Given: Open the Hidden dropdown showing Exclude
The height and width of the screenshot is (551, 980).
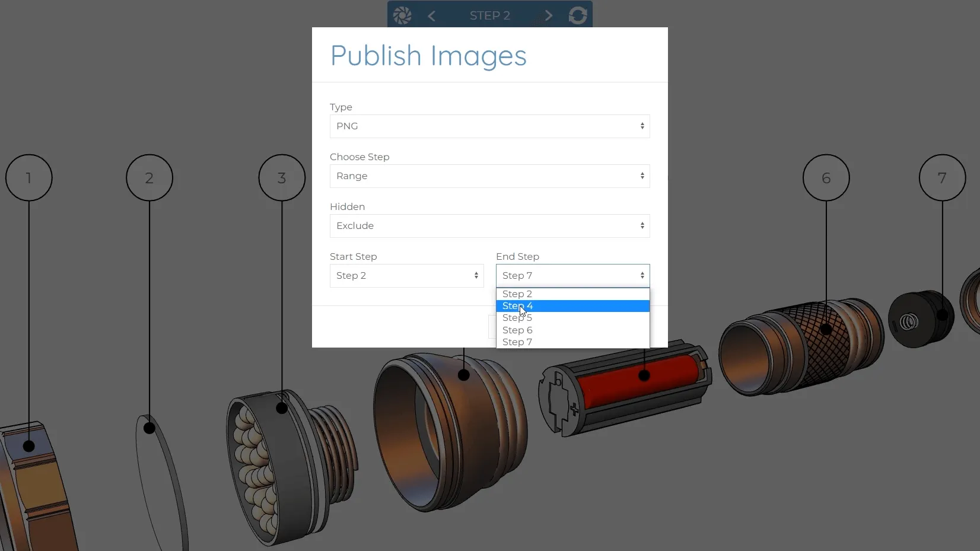Looking at the screenshot, I should pos(490,226).
